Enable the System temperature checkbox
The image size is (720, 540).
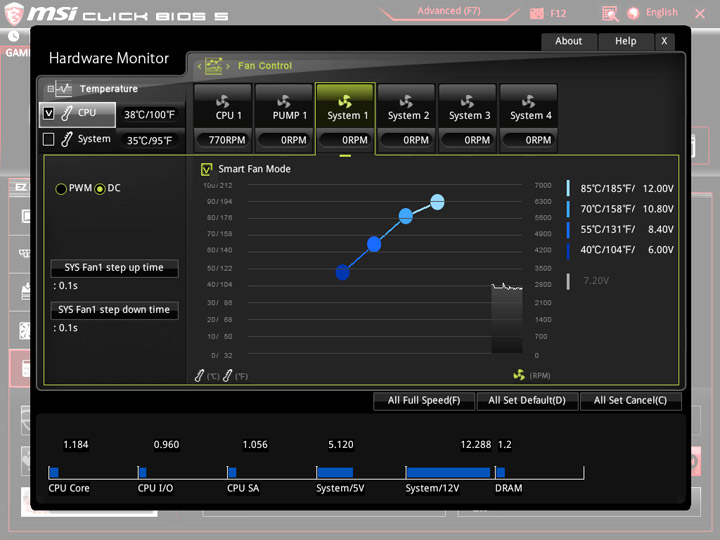pyautogui.click(x=49, y=139)
